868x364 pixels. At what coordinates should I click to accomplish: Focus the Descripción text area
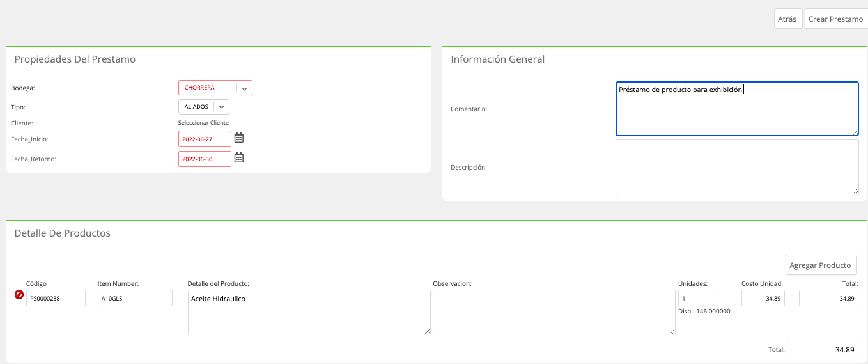coord(737,167)
